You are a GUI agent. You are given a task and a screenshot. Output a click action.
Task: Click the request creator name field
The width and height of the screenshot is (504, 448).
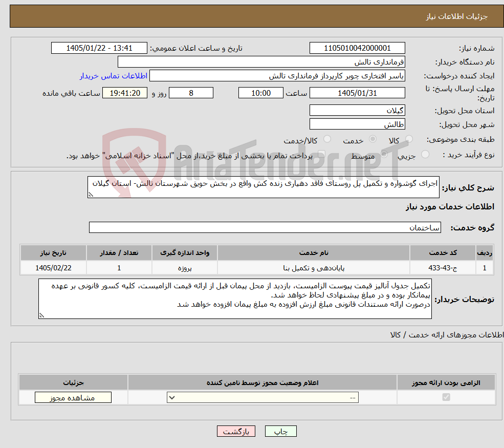click(x=277, y=76)
